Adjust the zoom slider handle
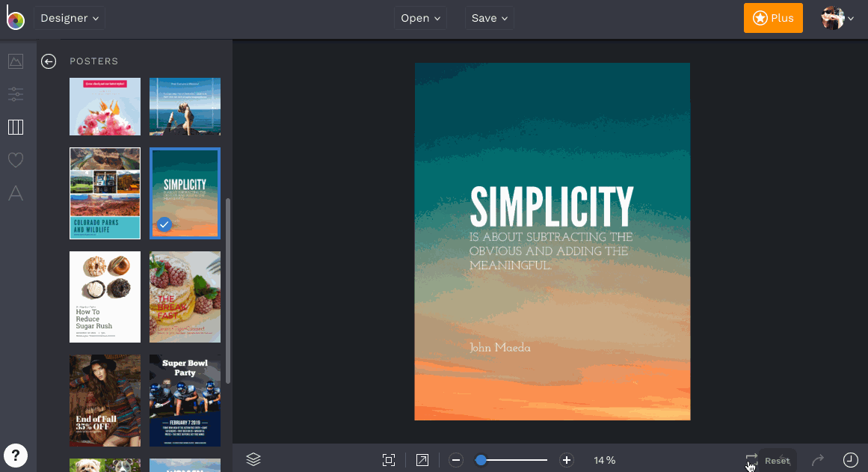Screen dimensions: 868x472 click(x=481, y=460)
